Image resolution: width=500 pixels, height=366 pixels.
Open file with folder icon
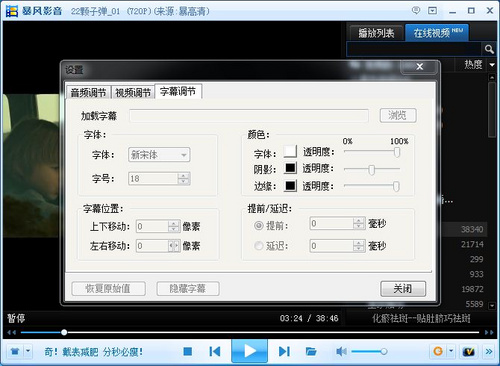311,351
